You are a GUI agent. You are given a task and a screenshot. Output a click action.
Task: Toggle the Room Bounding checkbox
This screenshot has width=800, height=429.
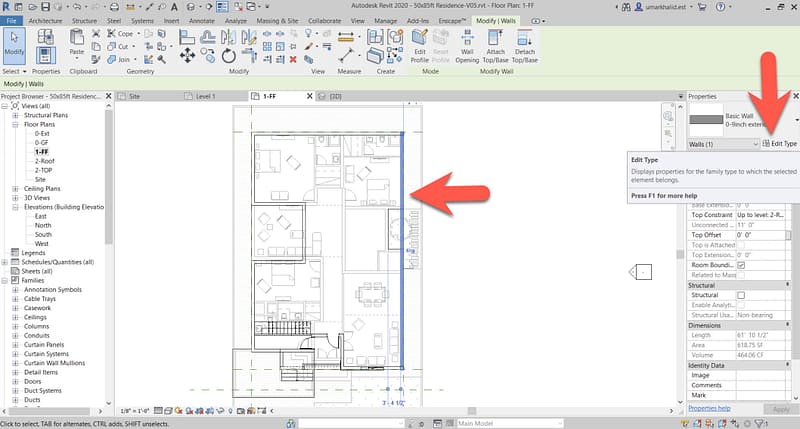741,264
